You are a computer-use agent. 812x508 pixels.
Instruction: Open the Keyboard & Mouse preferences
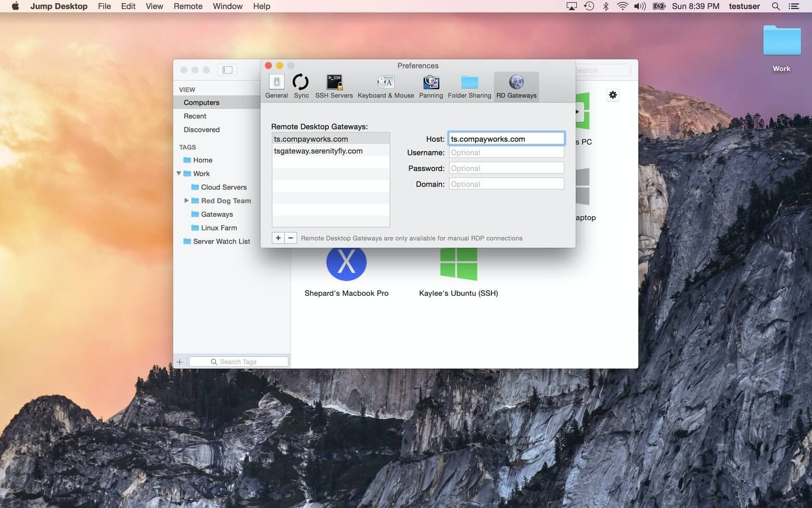click(x=385, y=85)
